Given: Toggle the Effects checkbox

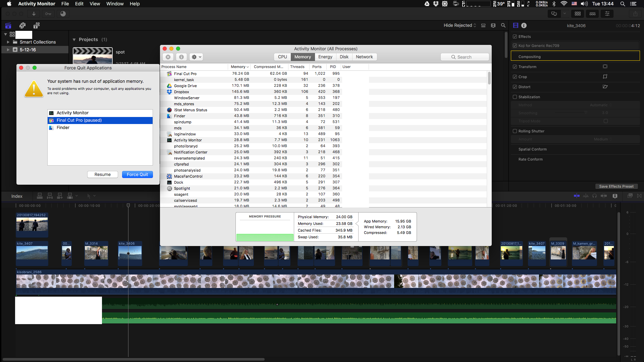Looking at the screenshot, I should click(515, 37).
